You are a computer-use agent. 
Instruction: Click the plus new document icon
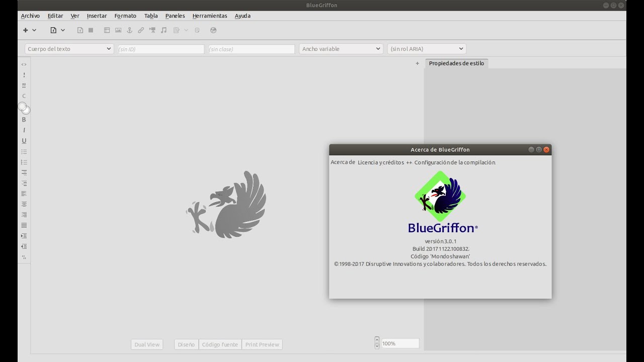point(26,30)
